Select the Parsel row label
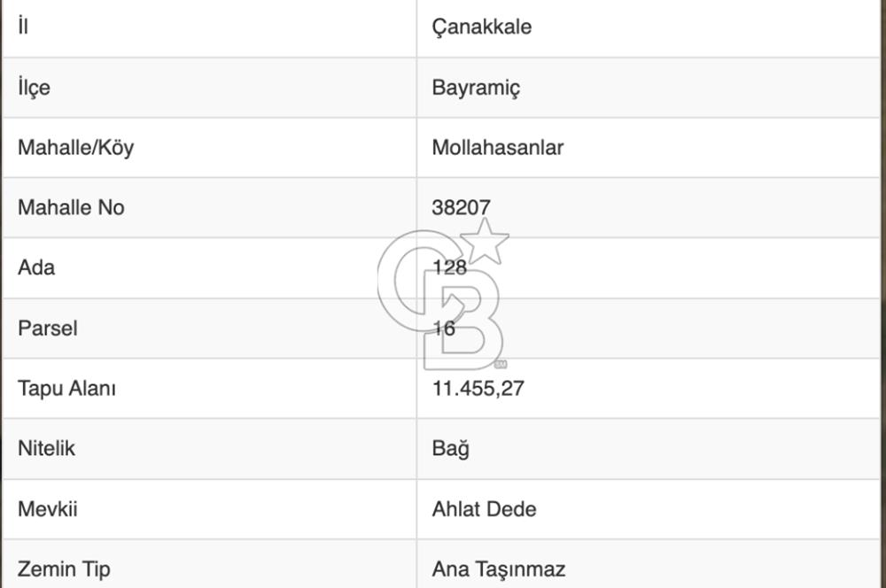This screenshot has width=886, height=588. [x=48, y=329]
